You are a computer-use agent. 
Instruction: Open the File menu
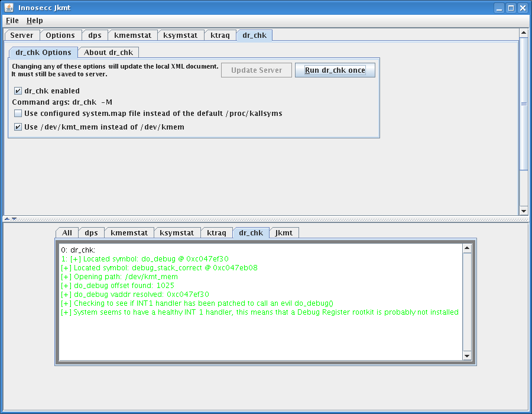point(11,20)
